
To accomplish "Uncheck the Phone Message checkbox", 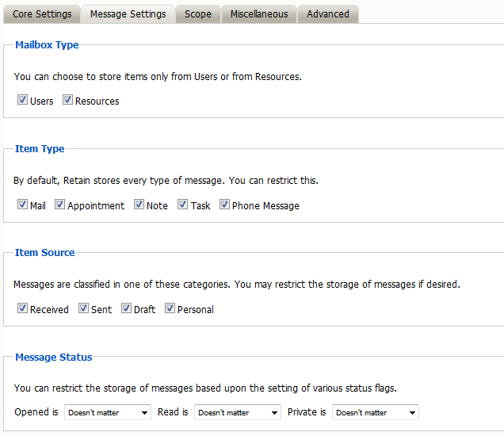I will click(225, 205).
